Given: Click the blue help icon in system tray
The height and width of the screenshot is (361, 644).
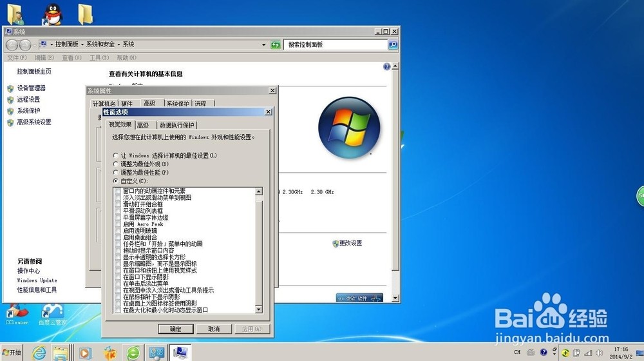Looking at the screenshot, I should pyautogui.click(x=544, y=353).
